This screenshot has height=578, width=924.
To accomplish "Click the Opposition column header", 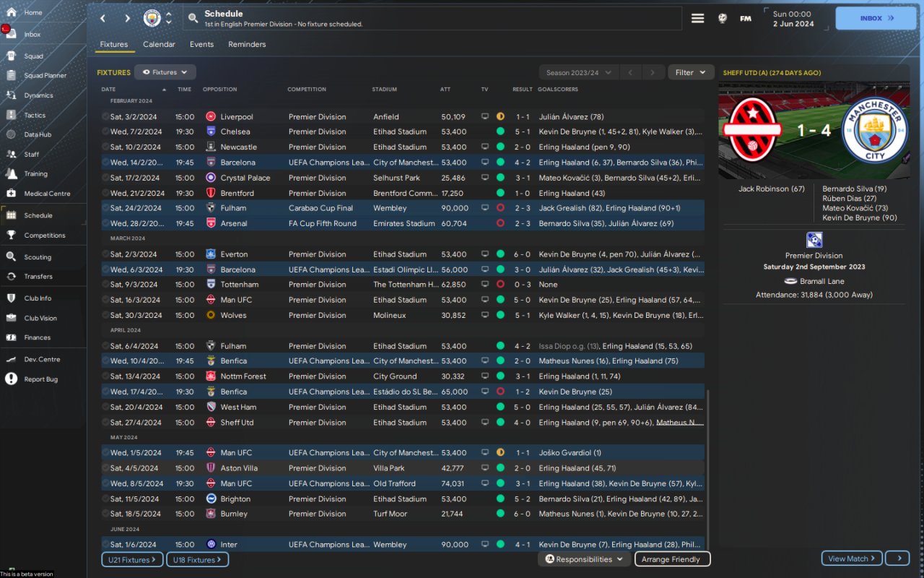I will click(x=219, y=90).
